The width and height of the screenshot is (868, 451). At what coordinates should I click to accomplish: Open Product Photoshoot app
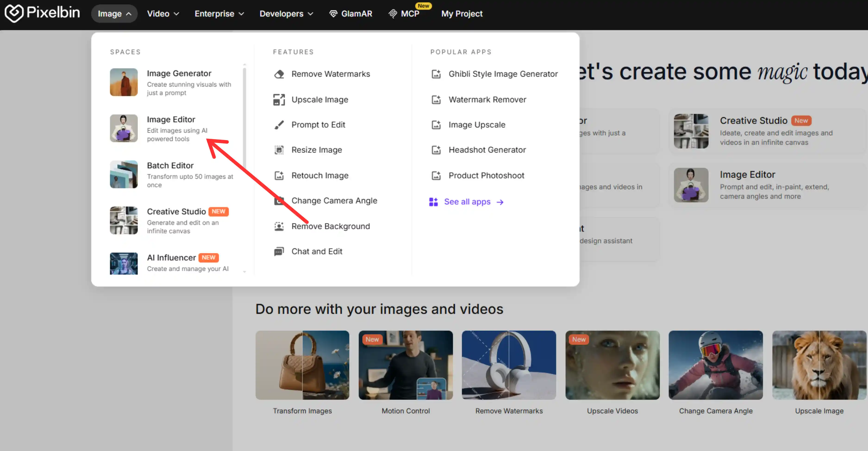tap(478, 175)
